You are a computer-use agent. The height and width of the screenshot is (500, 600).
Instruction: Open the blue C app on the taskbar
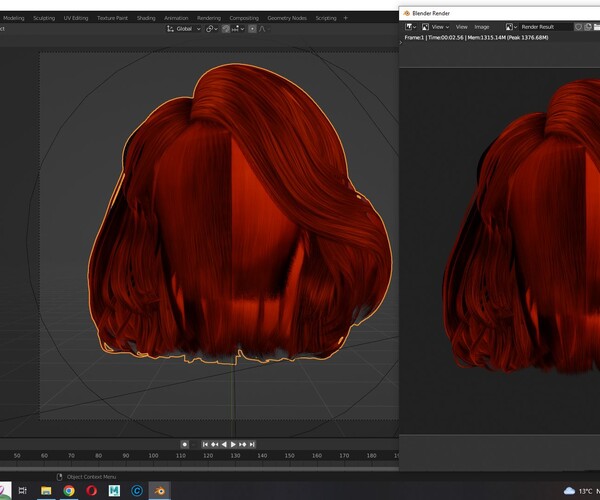click(137, 490)
